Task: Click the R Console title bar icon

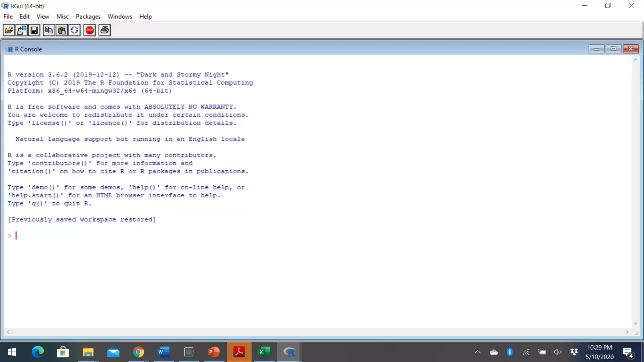Action: [9, 49]
